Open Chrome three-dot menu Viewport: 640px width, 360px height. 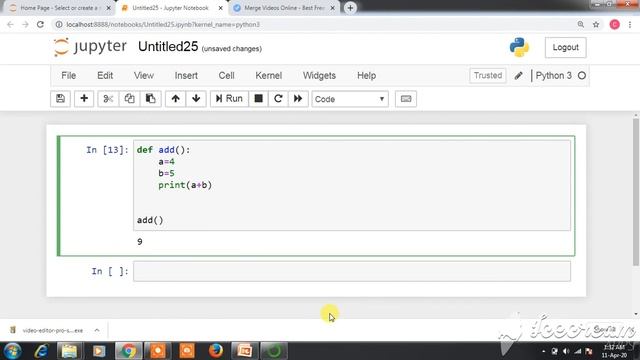(x=630, y=24)
